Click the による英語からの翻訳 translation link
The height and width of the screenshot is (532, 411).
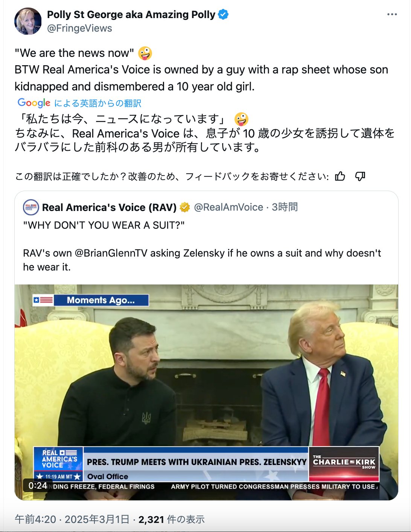click(x=97, y=103)
